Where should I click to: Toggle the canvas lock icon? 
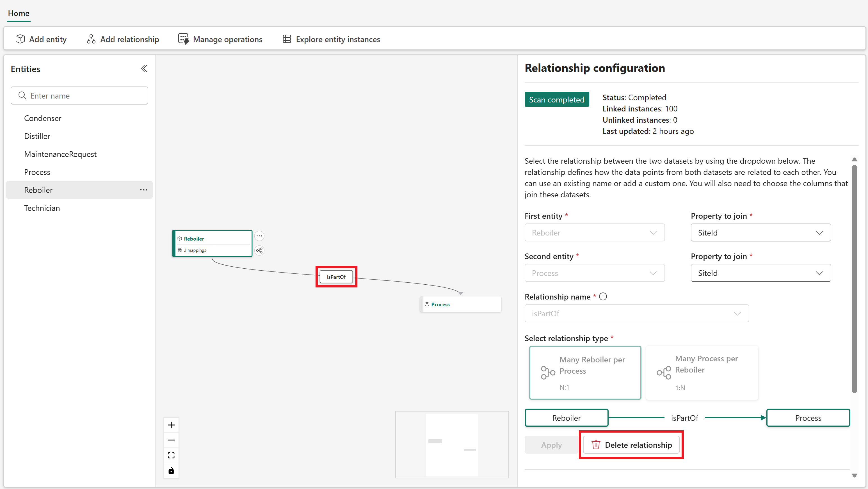171,471
